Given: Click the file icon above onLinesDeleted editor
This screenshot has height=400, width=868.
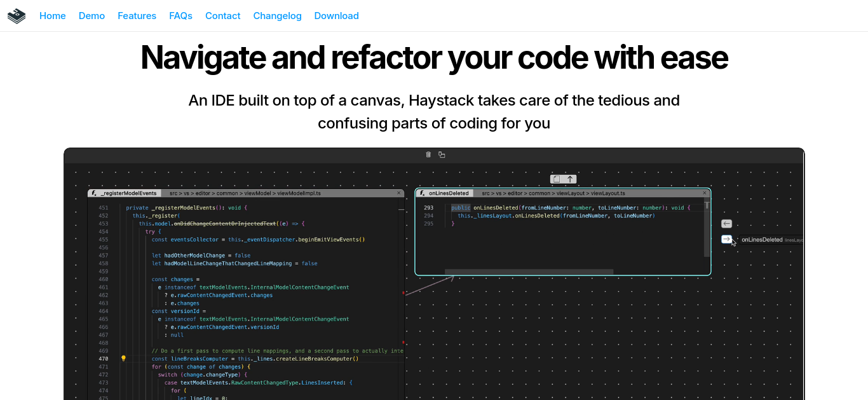Looking at the screenshot, I should pos(557,179).
